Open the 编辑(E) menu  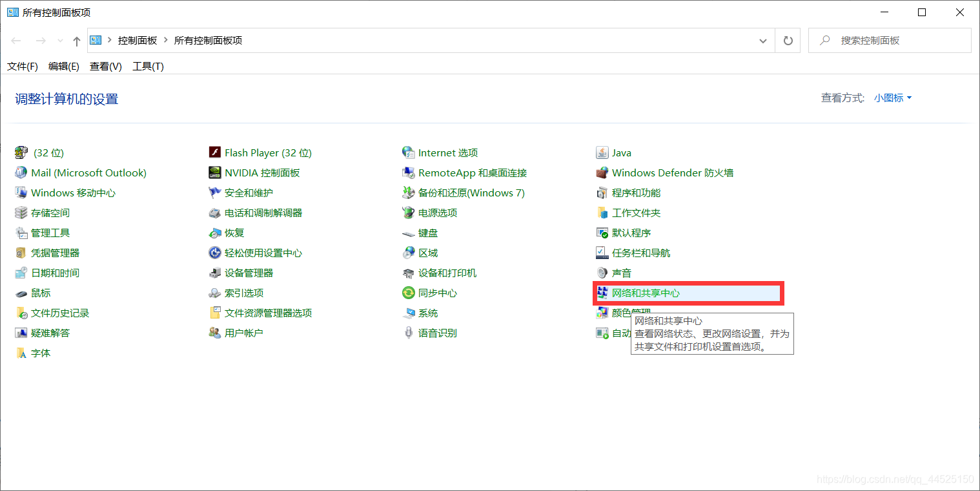[x=64, y=66]
